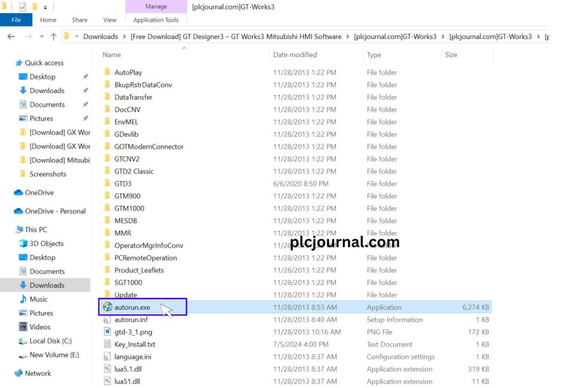Click the New folder quick access icon
This screenshot has height=388, width=588.
pos(34,6)
